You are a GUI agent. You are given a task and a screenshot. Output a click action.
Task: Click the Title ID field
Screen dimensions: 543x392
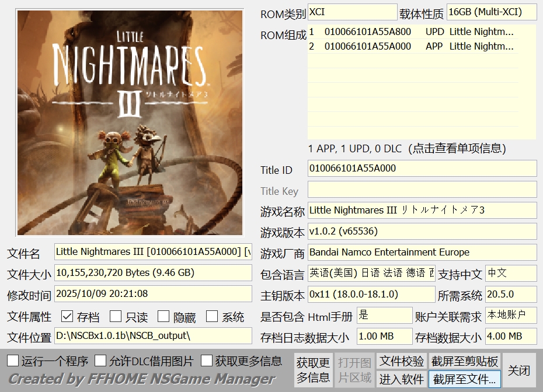click(422, 169)
